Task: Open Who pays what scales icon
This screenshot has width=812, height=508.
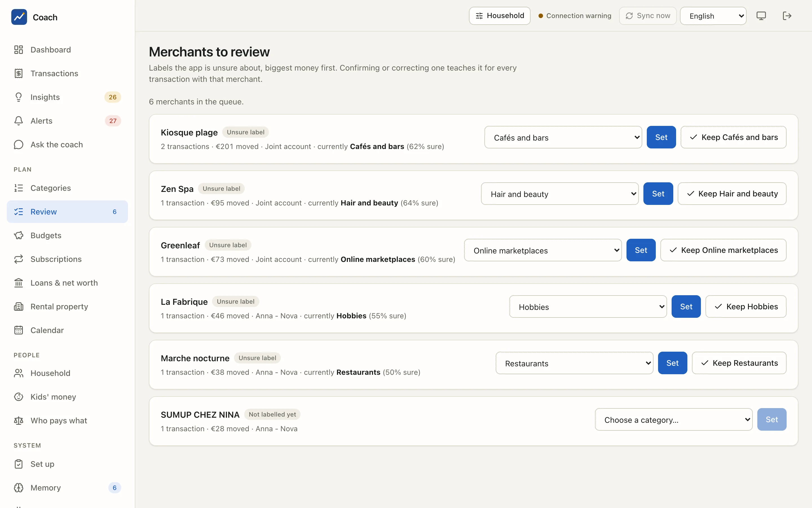Action: (18, 421)
